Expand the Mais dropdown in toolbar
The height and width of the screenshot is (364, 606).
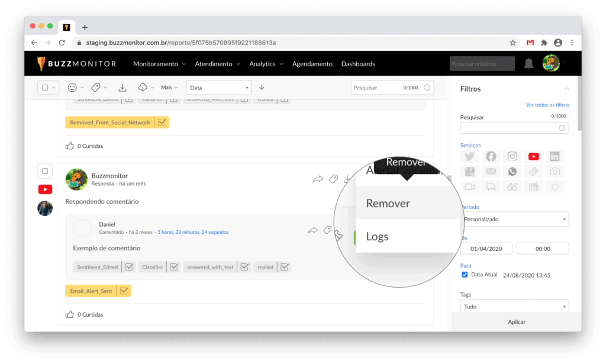(x=169, y=88)
